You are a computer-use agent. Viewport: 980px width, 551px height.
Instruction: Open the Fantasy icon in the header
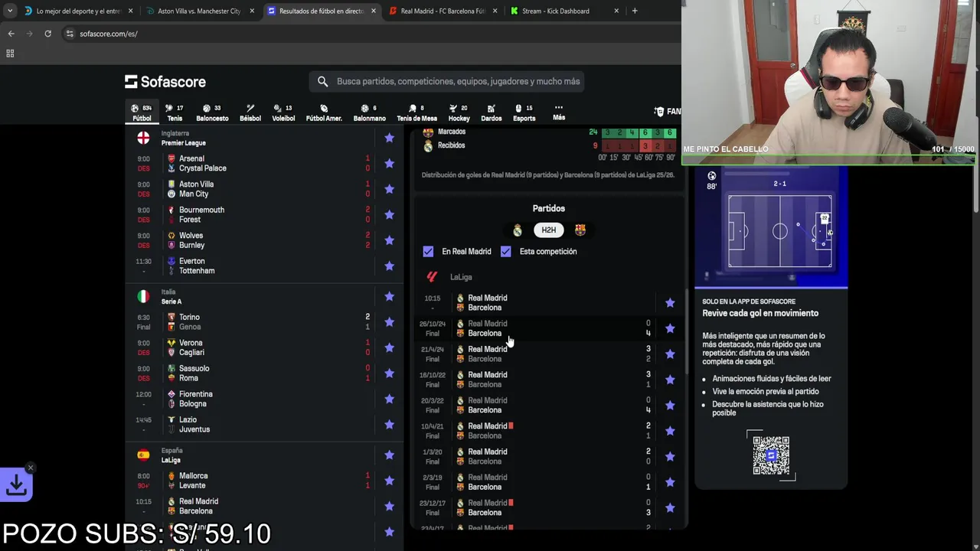pyautogui.click(x=668, y=112)
